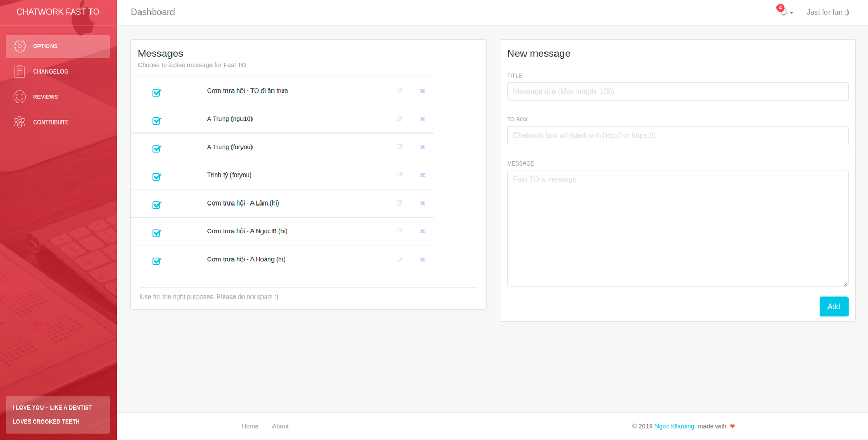The width and height of the screenshot is (868, 440).
Task: Uncheck 'Cơm trưa hội - TO đi ăn trưa'
Action: (x=156, y=93)
